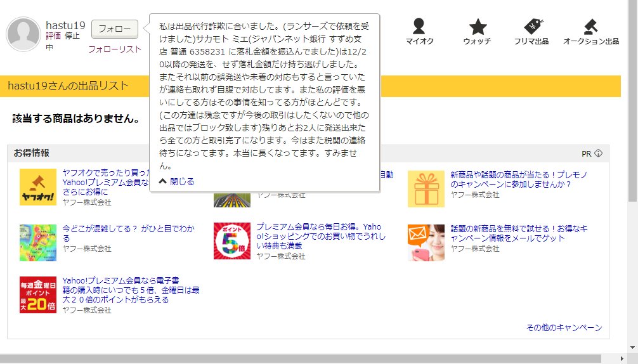Open congestion map ad thumbnail

[38, 243]
